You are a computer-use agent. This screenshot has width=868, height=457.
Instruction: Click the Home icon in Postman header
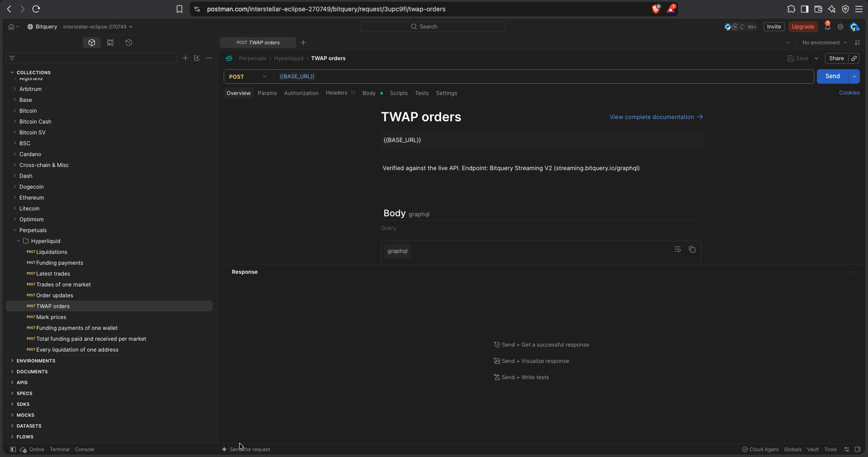[11, 27]
